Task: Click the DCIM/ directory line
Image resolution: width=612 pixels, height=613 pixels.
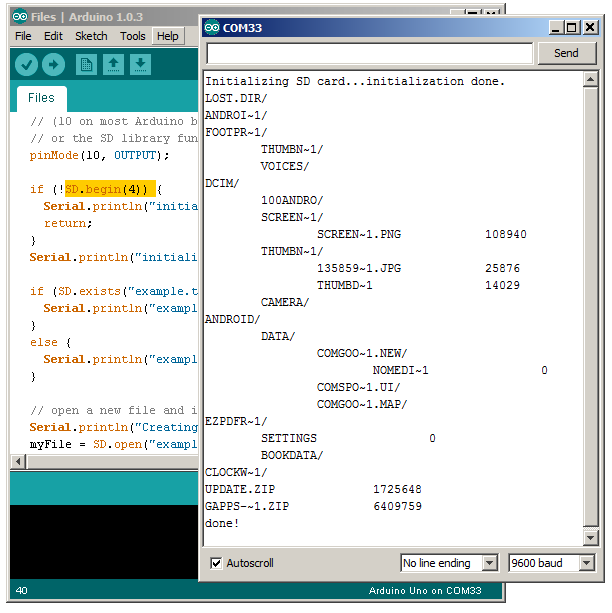Action: pyautogui.click(x=222, y=183)
